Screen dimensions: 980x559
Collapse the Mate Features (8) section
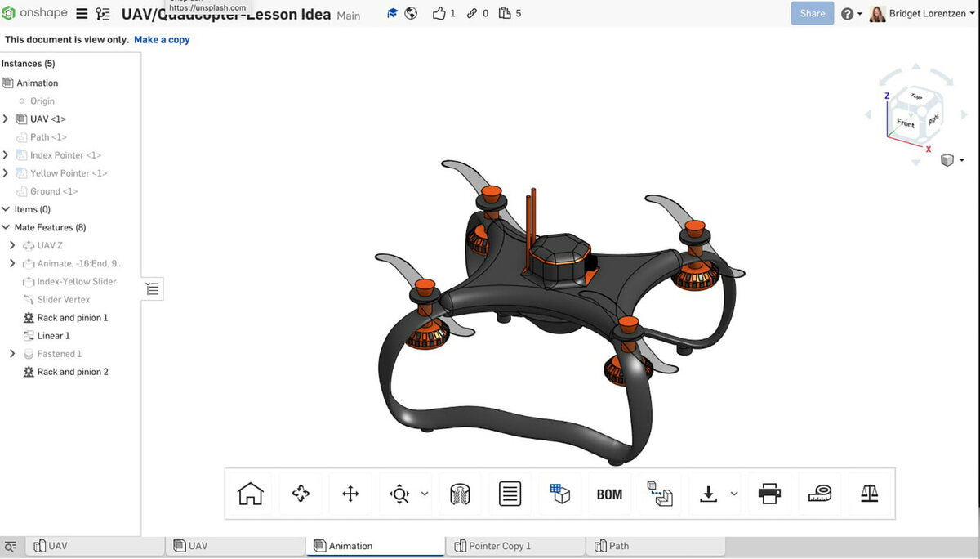6,227
